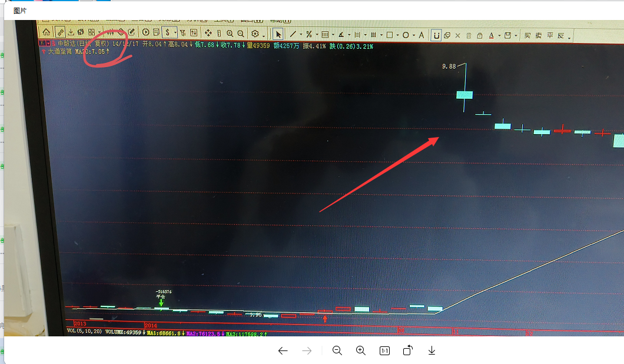Click the overlapping layers copy icon
The height and width of the screenshot is (364, 624).
point(447,35)
